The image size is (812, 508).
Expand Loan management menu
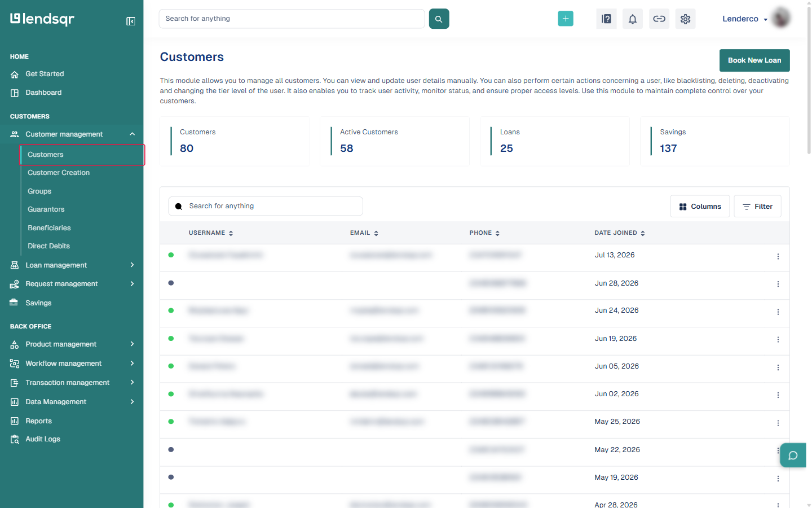click(72, 265)
